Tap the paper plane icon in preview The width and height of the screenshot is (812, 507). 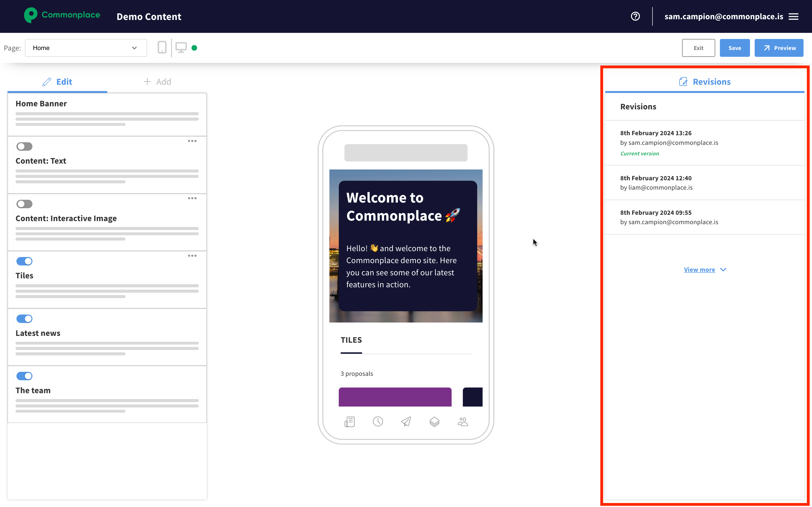pos(406,422)
